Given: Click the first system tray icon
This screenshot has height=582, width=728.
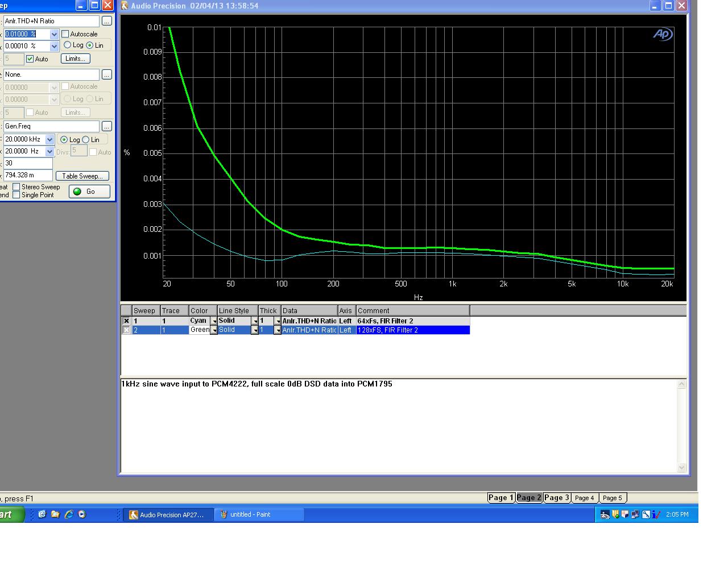Looking at the screenshot, I should pos(605,514).
